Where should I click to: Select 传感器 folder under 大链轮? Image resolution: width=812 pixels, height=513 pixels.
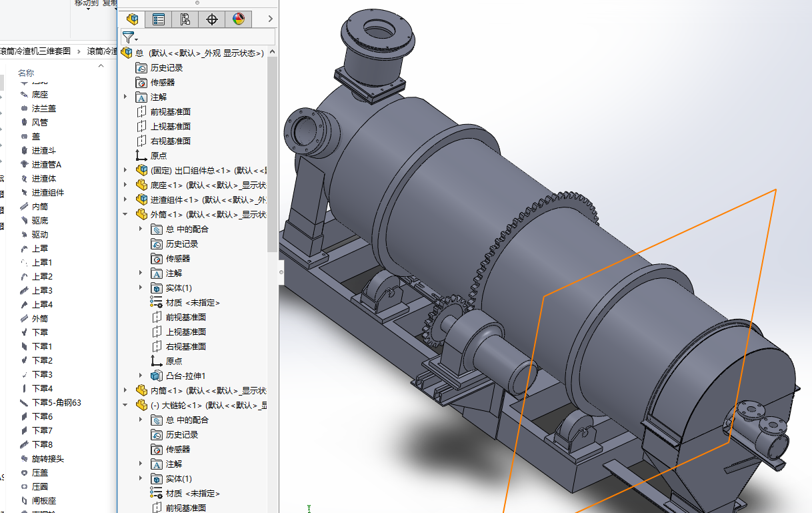(x=178, y=449)
